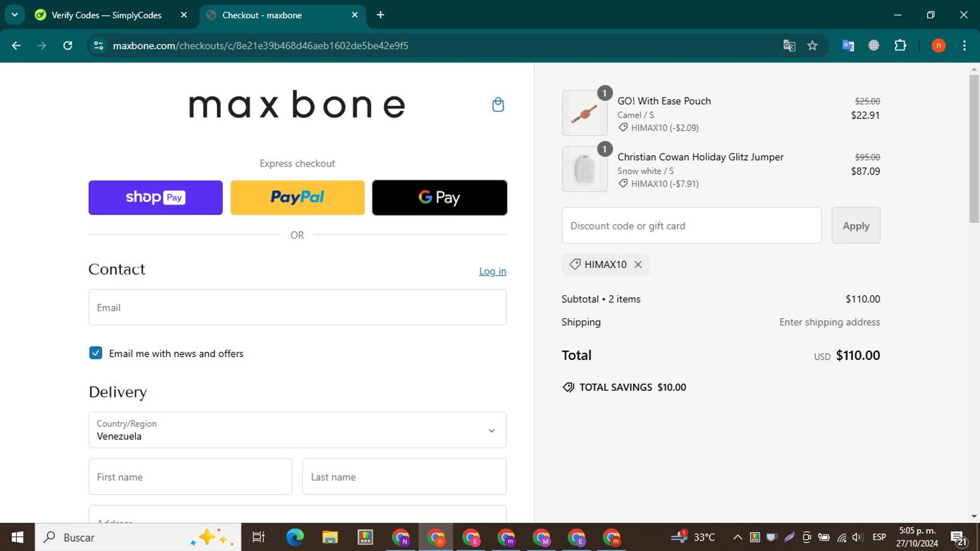Pay with Shop Pay
980x551 pixels.
pos(155,197)
